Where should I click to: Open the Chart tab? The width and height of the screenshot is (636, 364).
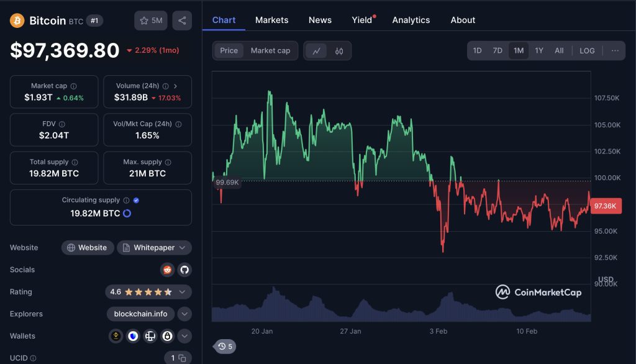(x=224, y=20)
